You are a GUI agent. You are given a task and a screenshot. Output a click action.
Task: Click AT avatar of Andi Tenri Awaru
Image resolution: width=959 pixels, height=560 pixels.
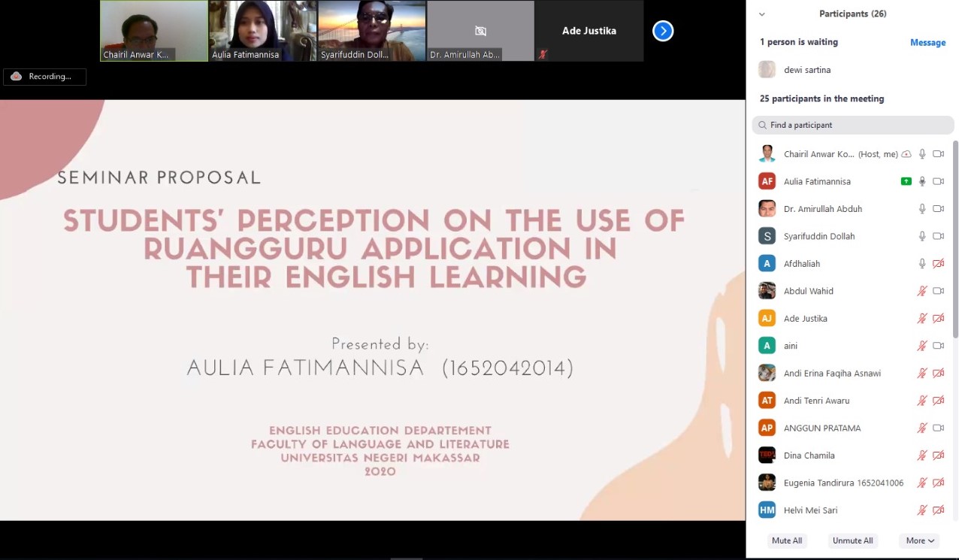(x=767, y=401)
